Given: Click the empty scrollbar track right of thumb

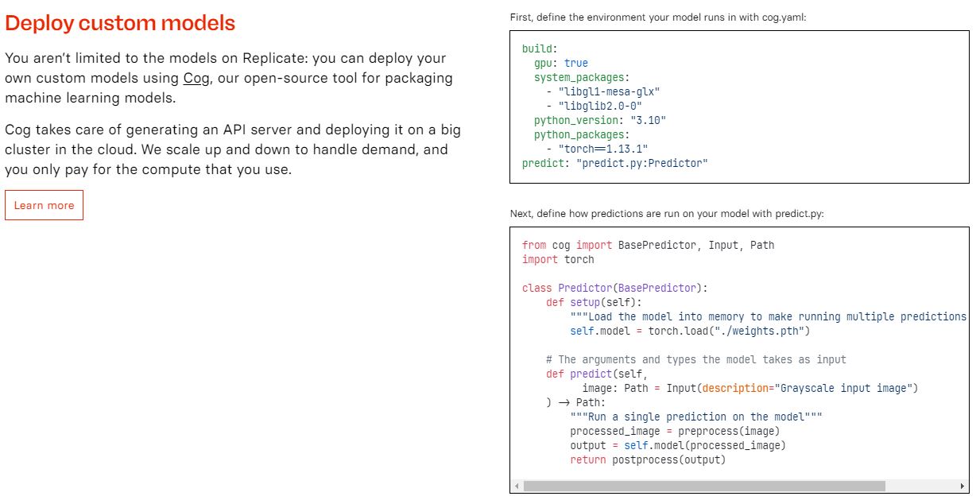Looking at the screenshot, I should [920, 486].
